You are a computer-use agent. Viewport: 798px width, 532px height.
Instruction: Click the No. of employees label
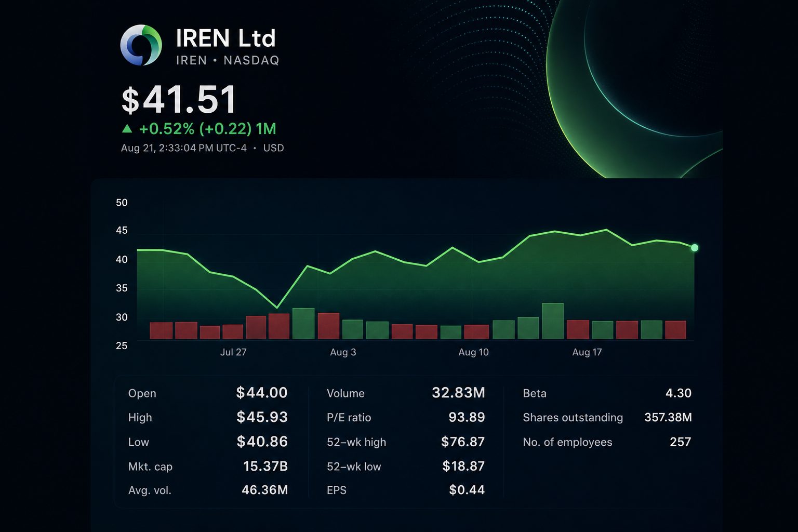tap(567, 442)
